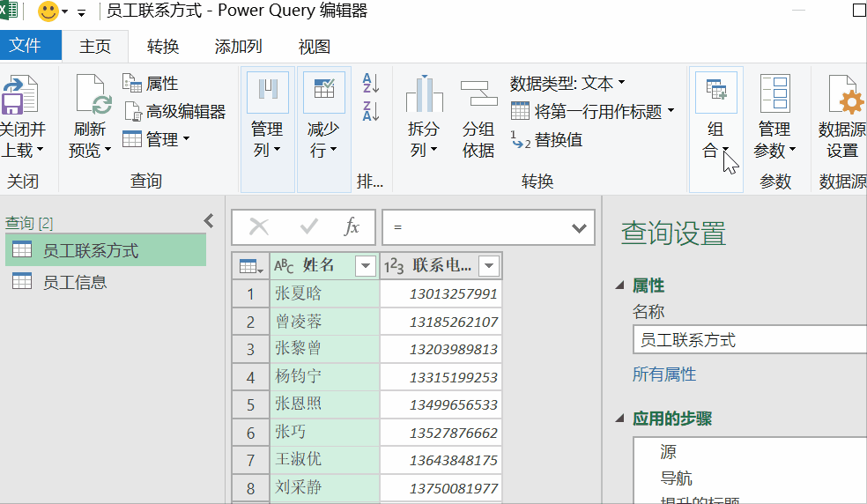Click ABC type icon of 姓名 column

coord(284,266)
